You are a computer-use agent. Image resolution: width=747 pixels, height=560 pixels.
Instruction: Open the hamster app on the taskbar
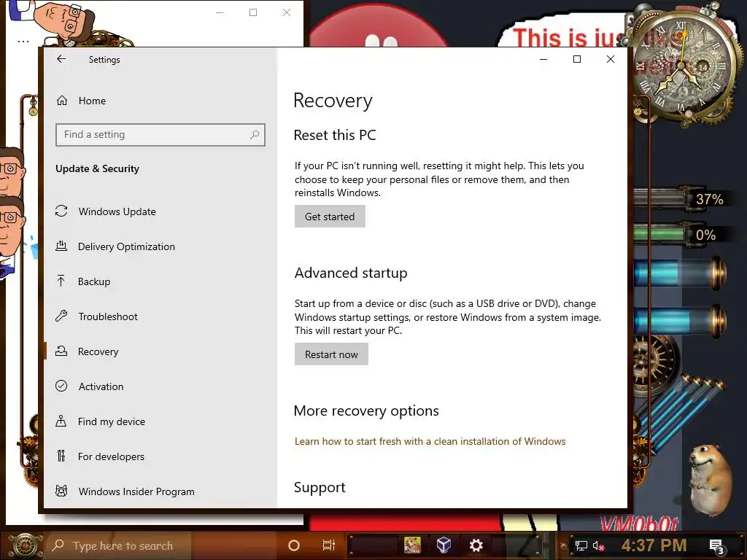click(x=412, y=545)
